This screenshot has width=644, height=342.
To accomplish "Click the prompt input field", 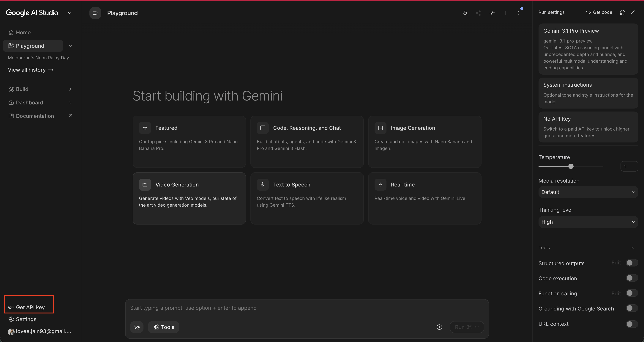I will pyautogui.click(x=275, y=308).
